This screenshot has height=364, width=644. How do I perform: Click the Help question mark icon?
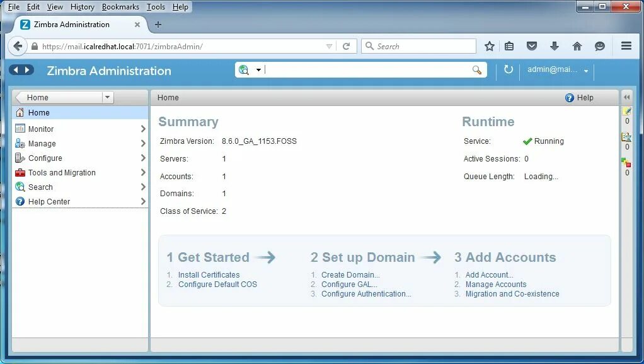pos(569,98)
